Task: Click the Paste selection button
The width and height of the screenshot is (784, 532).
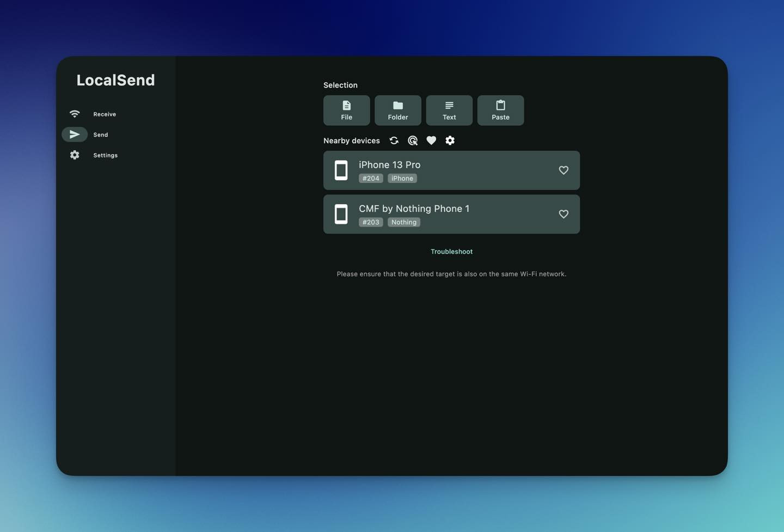Action: [500, 111]
